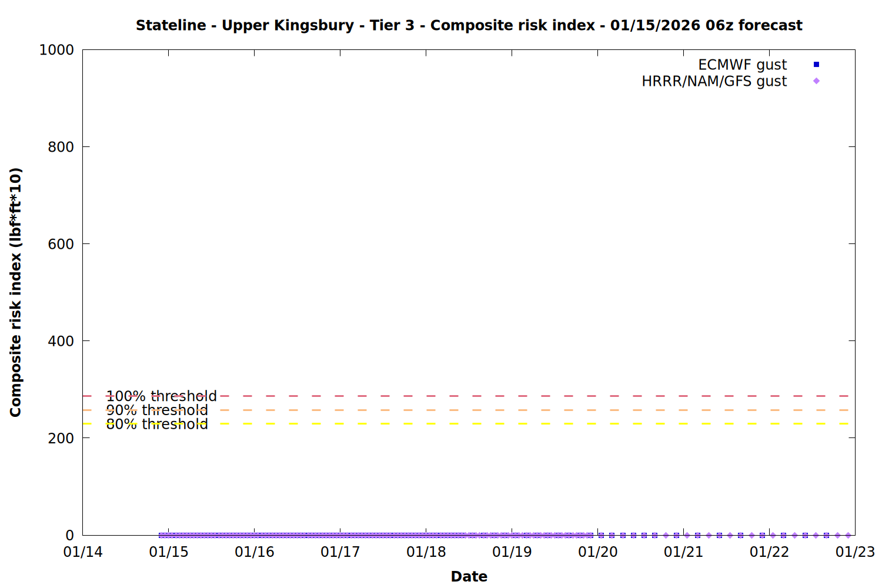Select the 01/17 date tick label

tap(340, 552)
